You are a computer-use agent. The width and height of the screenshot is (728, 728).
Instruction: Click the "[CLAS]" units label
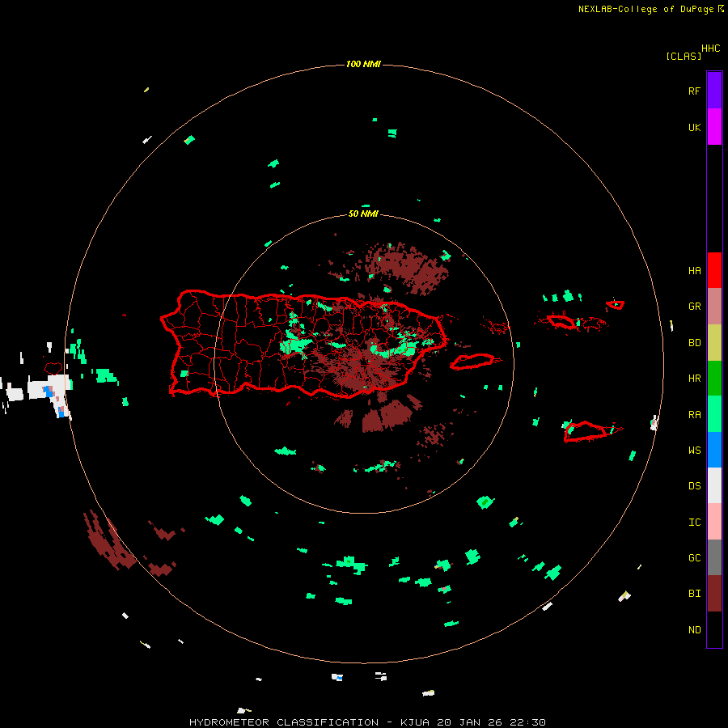[684, 56]
